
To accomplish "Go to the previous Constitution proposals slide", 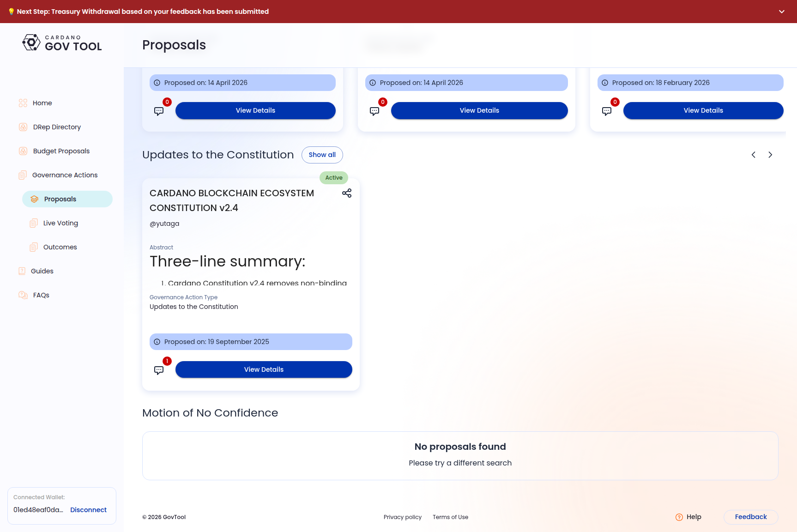I will pyautogui.click(x=754, y=155).
